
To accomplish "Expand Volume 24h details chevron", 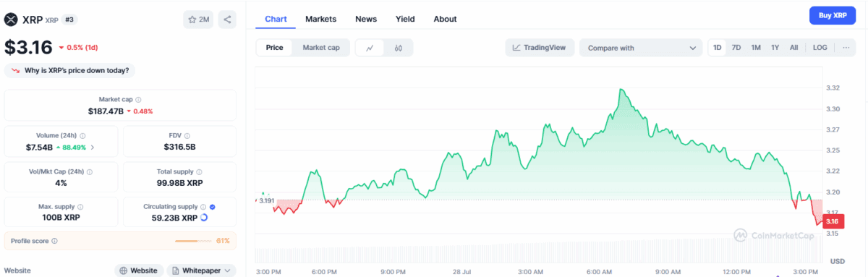I will [92, 148].
